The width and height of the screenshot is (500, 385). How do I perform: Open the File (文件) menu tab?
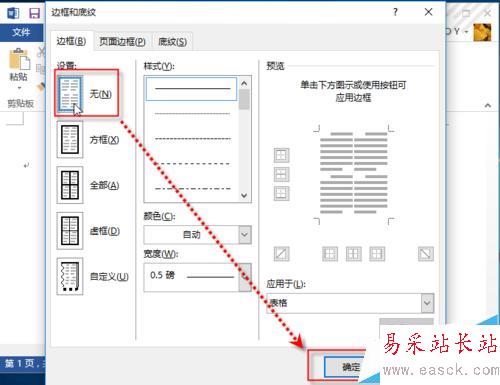21,32
